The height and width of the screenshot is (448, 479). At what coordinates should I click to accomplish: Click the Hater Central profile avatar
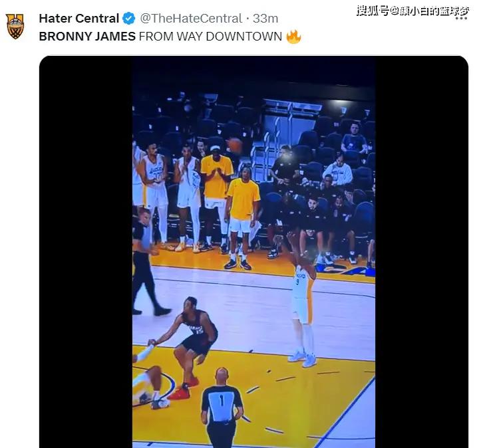(16, 27)
